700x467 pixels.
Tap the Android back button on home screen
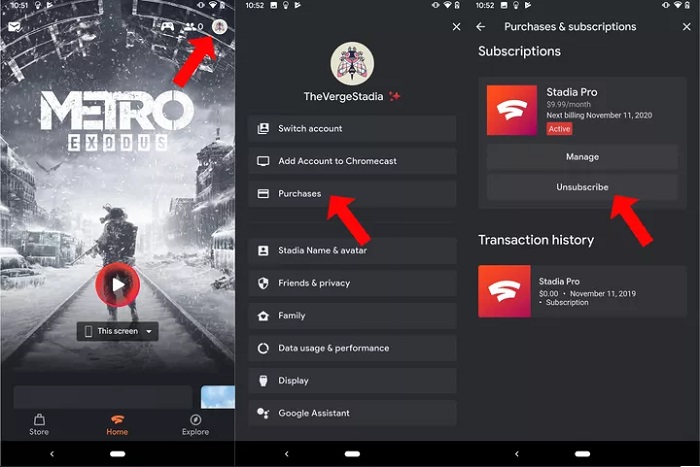(x=52, y=454)
